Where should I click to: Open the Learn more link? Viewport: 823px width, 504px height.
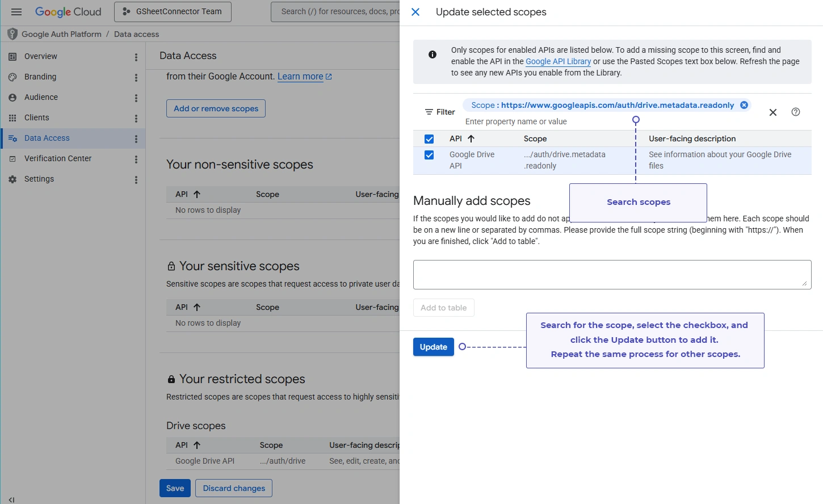coord(305,77)
